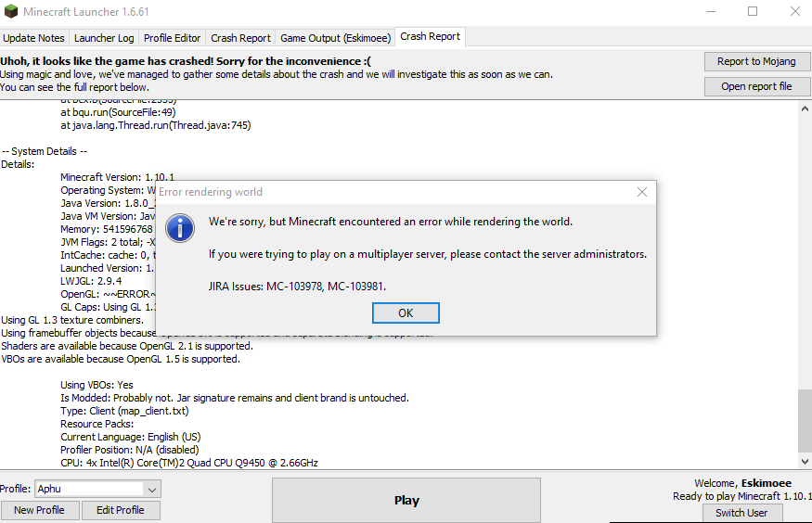
Task: Click the scrollbar down arrow
Action: (805, 462)
